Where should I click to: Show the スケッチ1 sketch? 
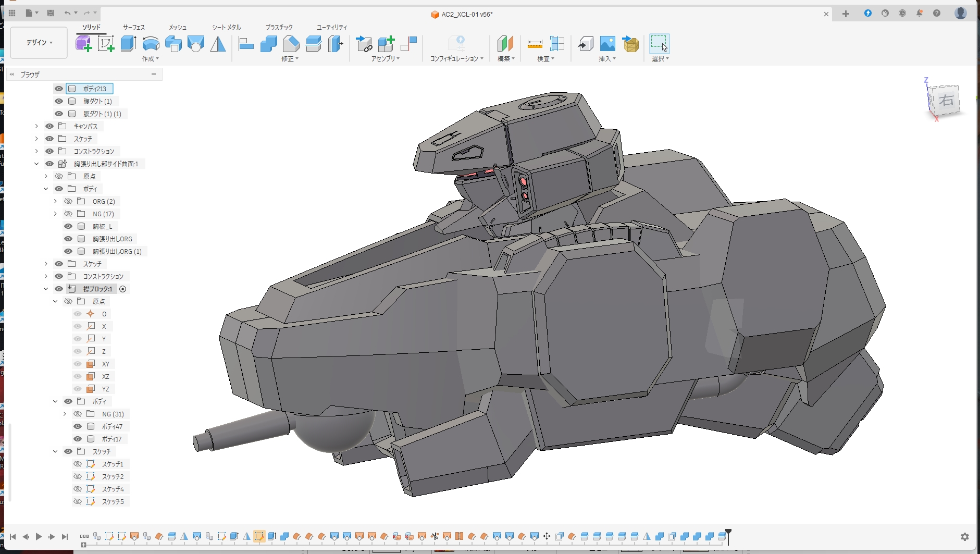pyautogui.click(x=78, y=464)
